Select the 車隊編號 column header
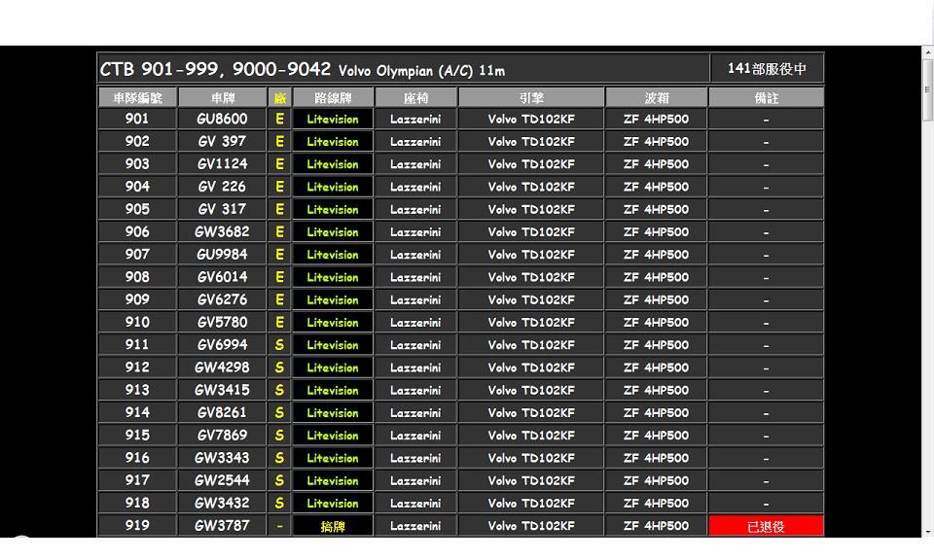 [x=137, y=98]
